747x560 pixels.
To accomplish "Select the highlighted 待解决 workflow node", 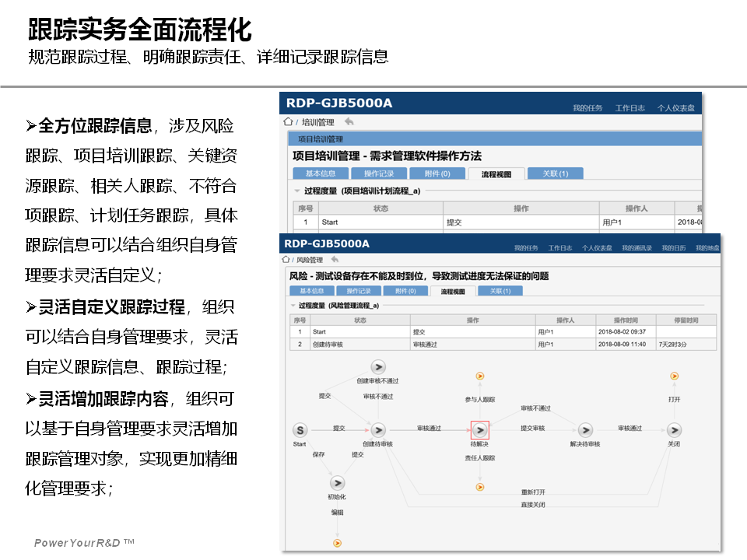I will point(480,430).
